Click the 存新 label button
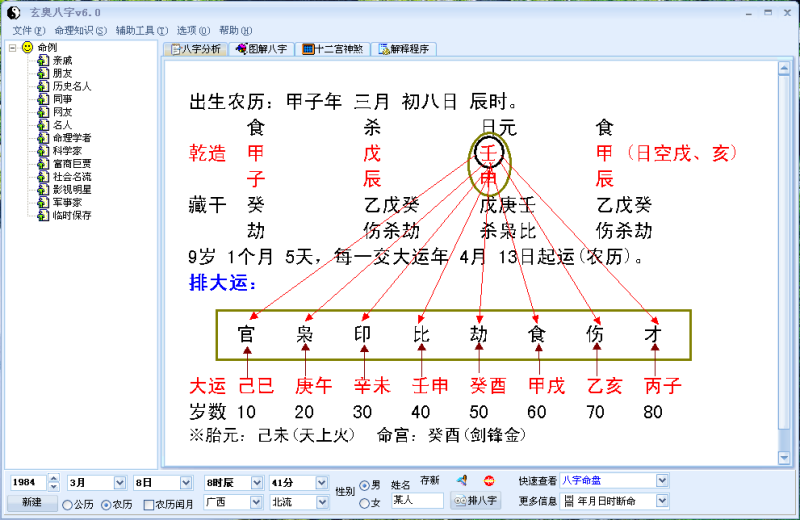 (430, 480)
